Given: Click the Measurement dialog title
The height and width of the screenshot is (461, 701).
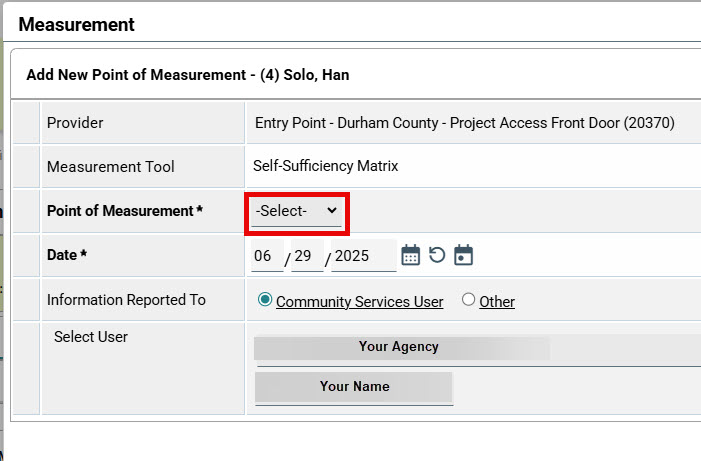Looking at the screenshot, I should click(76, 25).
